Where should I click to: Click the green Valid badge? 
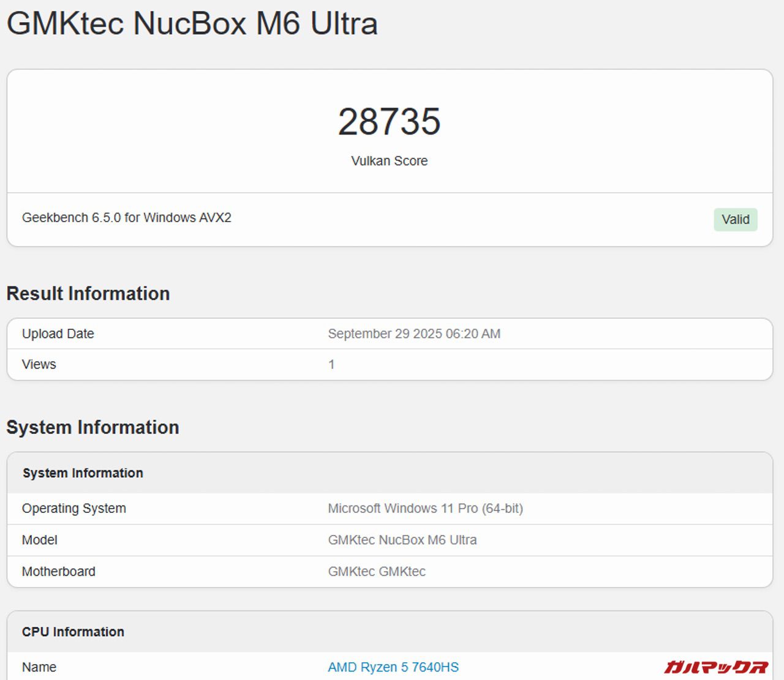coord(735,219)
